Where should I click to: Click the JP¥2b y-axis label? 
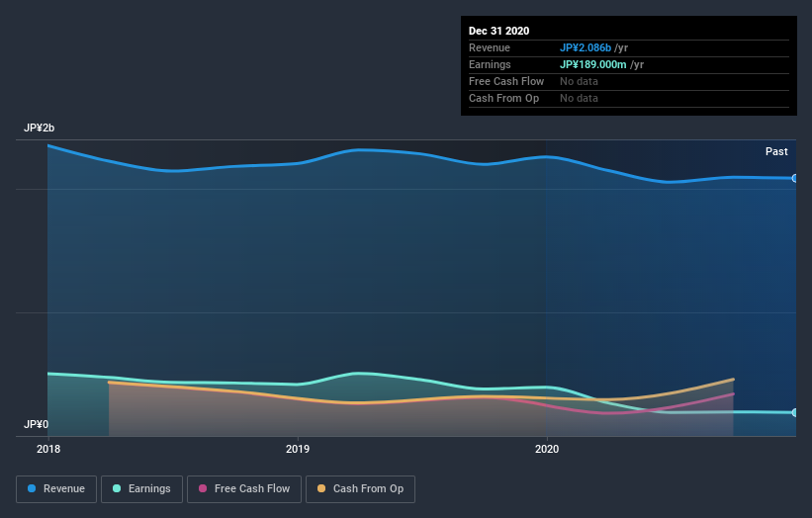tap(39, 128)
